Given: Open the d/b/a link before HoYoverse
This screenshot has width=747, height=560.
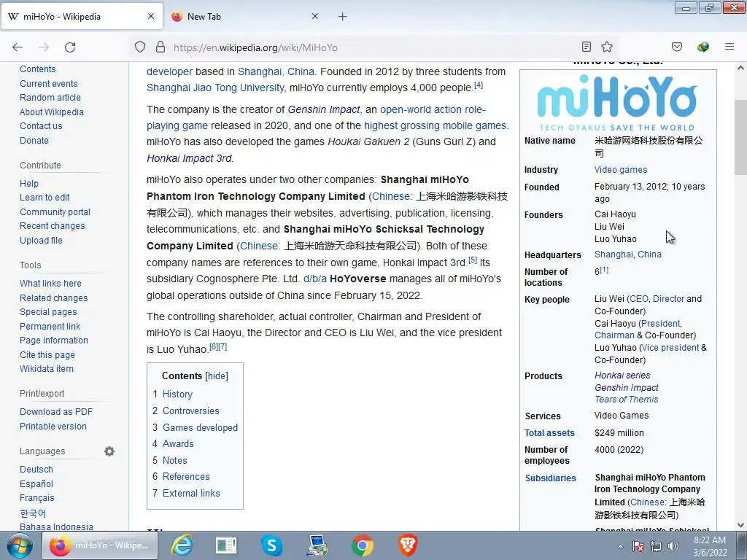Looking at the screenshot, I should (315, 279).
